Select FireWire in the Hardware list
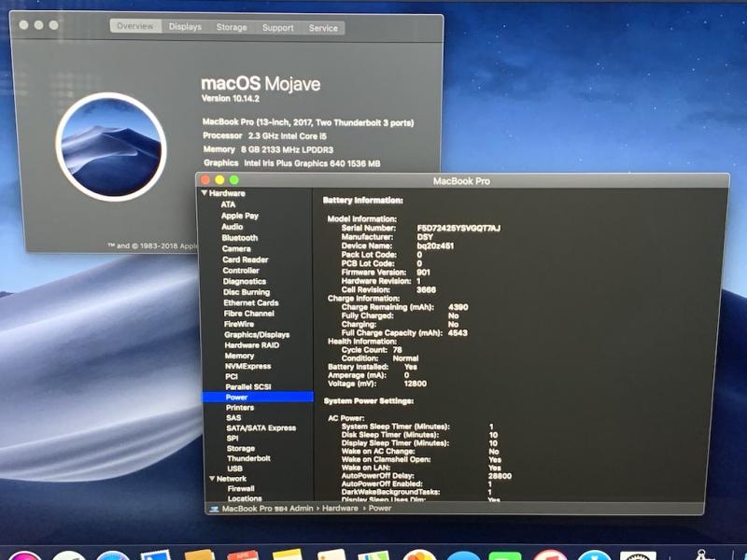The height and width of the screenshot is (560, 747). (x=239, y=324)
